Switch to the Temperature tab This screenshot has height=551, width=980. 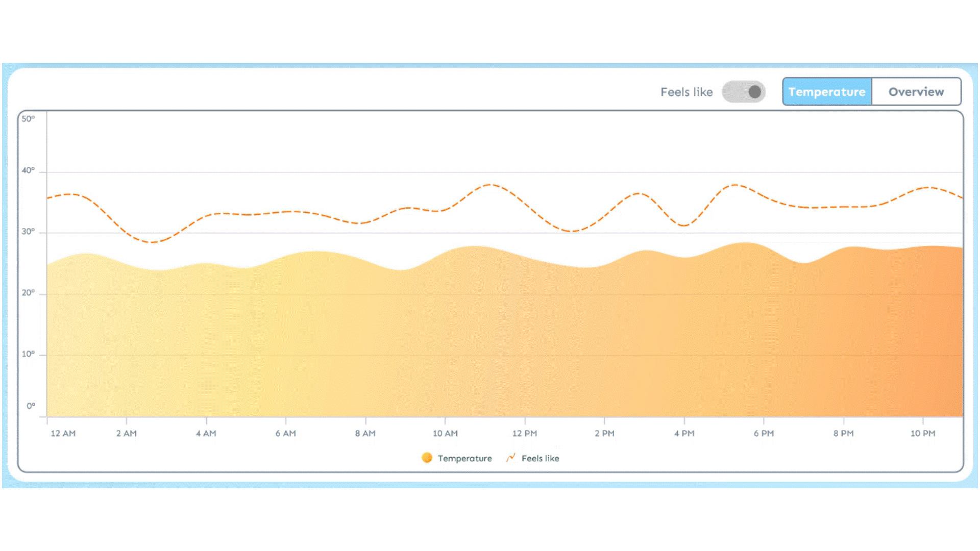click(x=826, y=92)
